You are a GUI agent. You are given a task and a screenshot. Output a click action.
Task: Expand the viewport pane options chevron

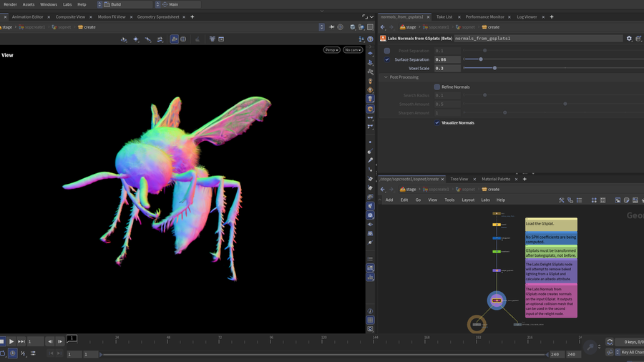coord(371,17)
